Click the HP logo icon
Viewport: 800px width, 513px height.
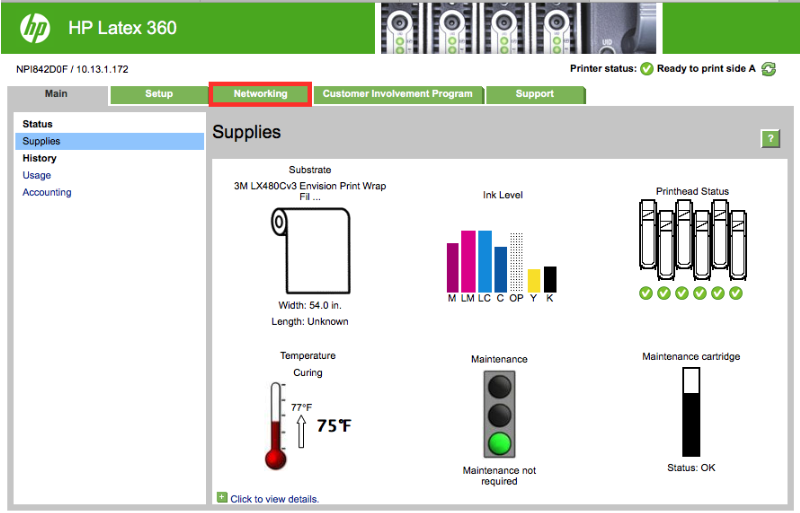pos(34,28)
